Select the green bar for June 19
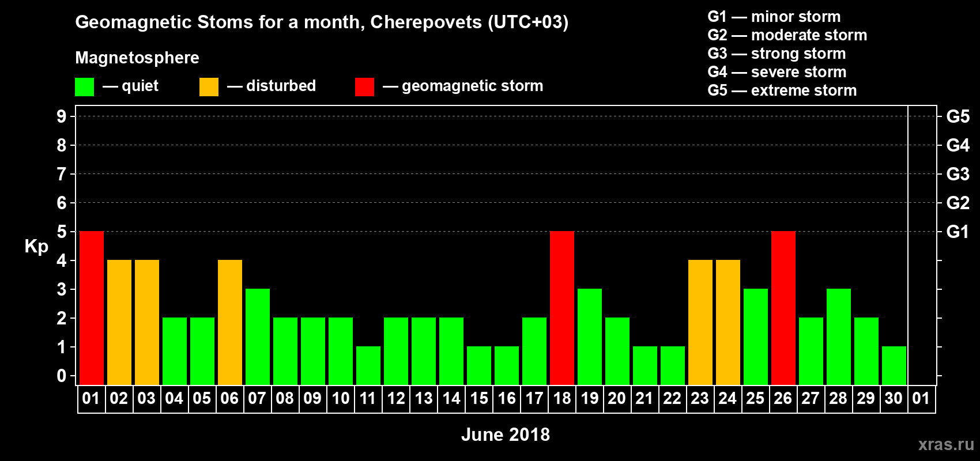 coord(590,337)
